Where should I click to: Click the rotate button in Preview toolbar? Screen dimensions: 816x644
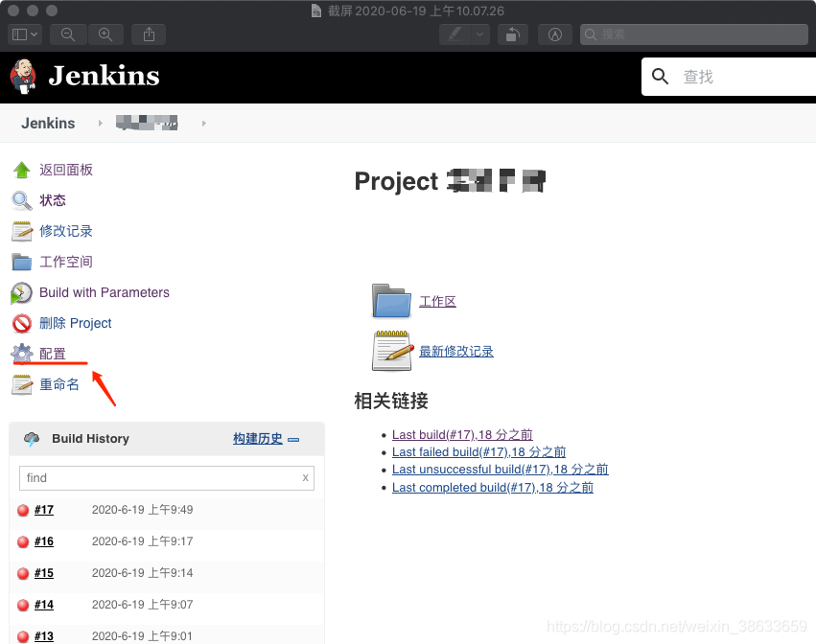coord(513,34)
